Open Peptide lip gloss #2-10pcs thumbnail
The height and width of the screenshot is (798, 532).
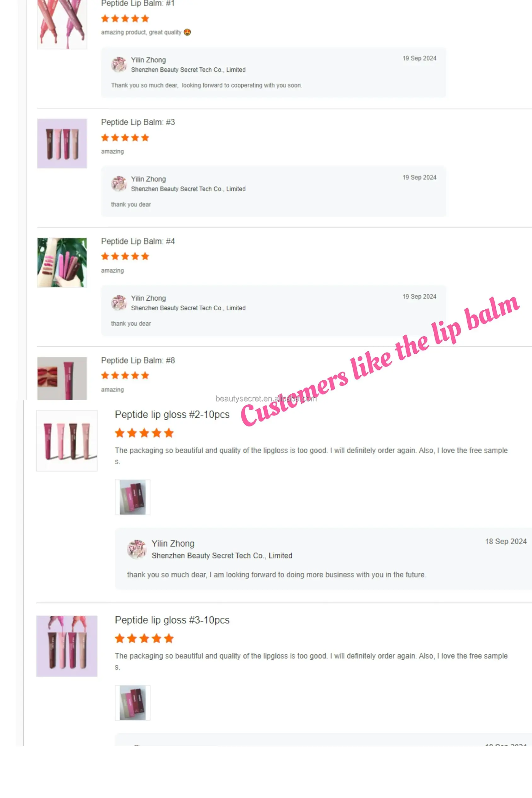67,441
